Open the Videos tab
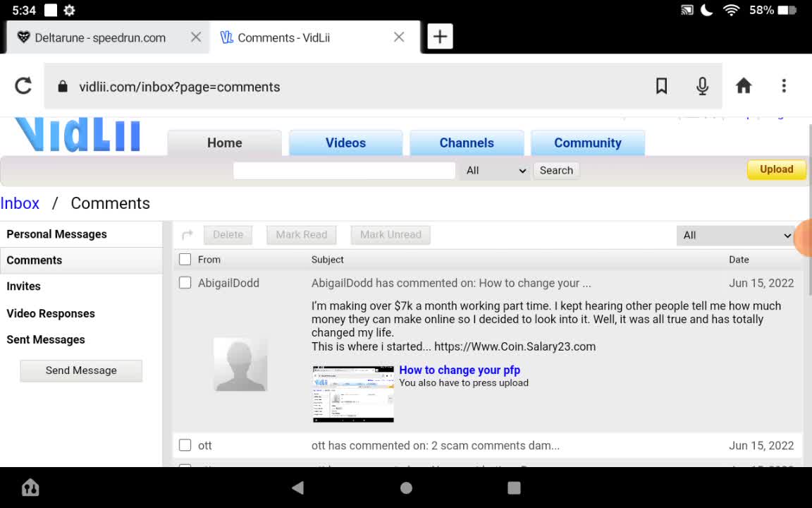The width and height of the screenshot is (812, 508). (345, 143)
